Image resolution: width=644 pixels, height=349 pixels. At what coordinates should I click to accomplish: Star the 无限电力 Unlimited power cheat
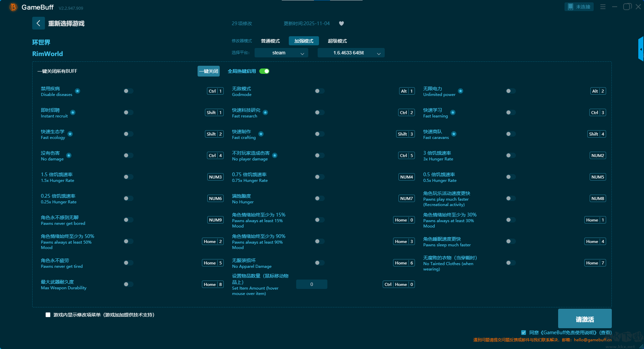[461, 91]
